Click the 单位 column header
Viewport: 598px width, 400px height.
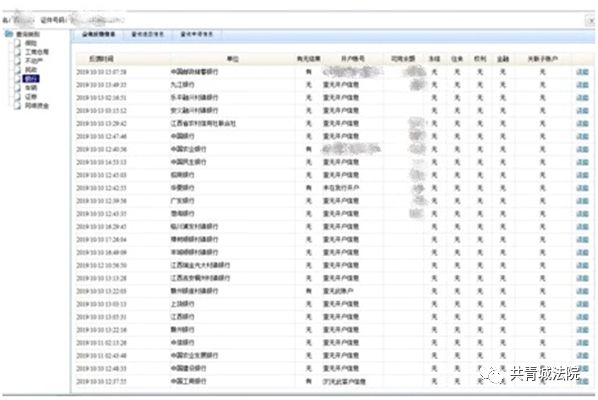click(233, 59)
